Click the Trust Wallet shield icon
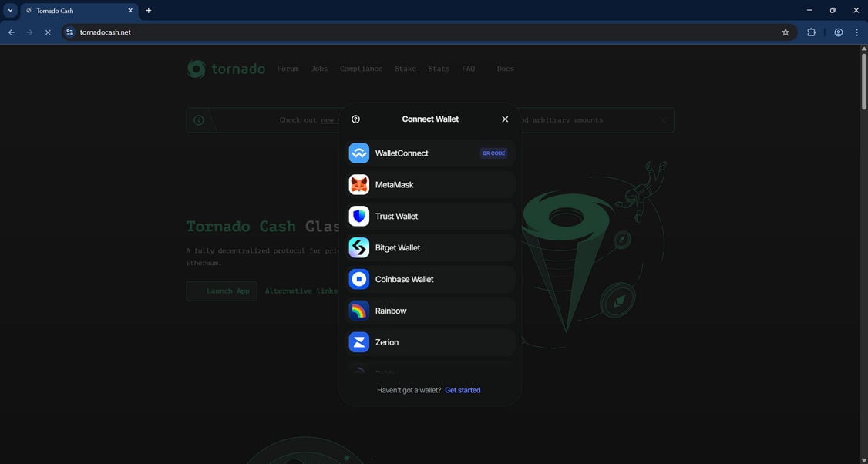 (x=359, y=216)
